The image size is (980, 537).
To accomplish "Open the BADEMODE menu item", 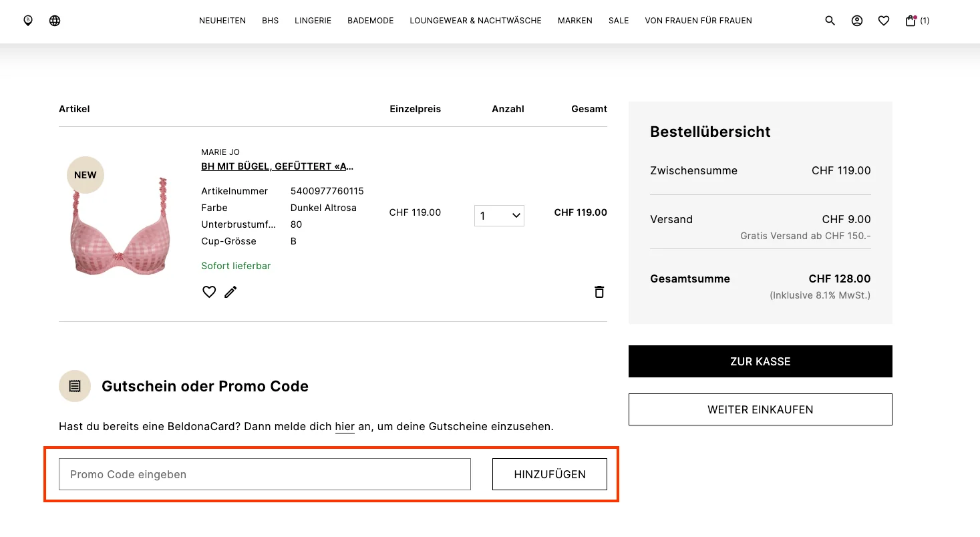I will (370, 21).
